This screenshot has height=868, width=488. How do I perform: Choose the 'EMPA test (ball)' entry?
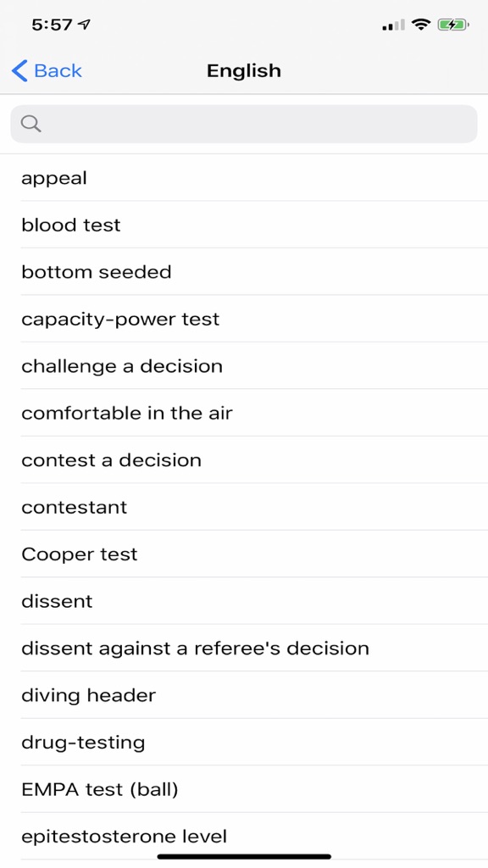pos(244,789)
